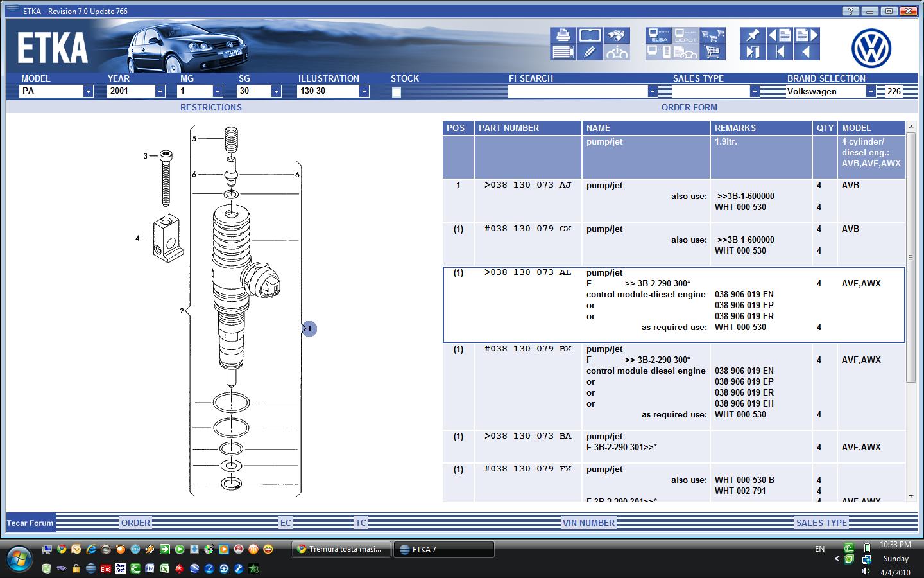The image size is (924, 578).
Task: Launch the ELSA link icon
Action: [x=659, y=35]
